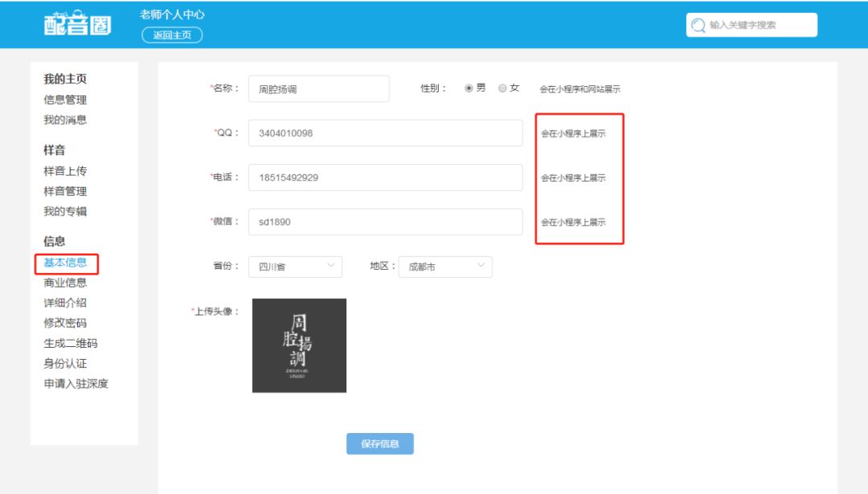868x494 pixels.
Task: Open 身份认证 in the sidebar
Action: click(65, 363)
